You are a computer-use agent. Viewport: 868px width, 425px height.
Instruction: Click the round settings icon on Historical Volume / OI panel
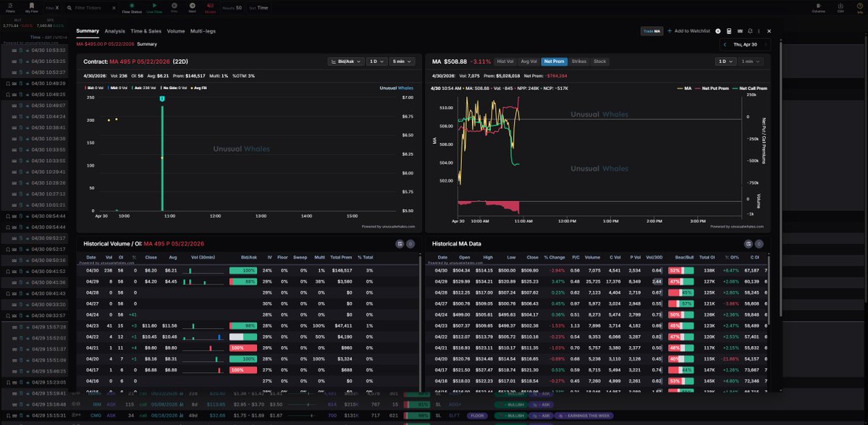[x=410, y=243]
